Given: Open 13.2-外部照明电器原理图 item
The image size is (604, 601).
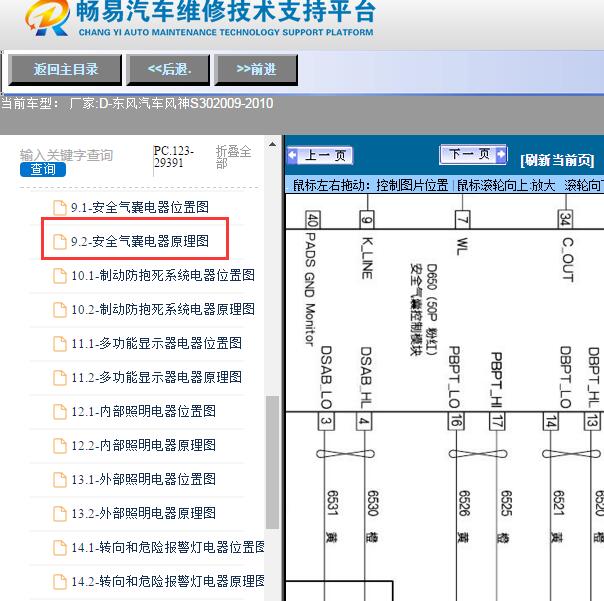Looking at the screenshot, I should (x=143, y=513).
